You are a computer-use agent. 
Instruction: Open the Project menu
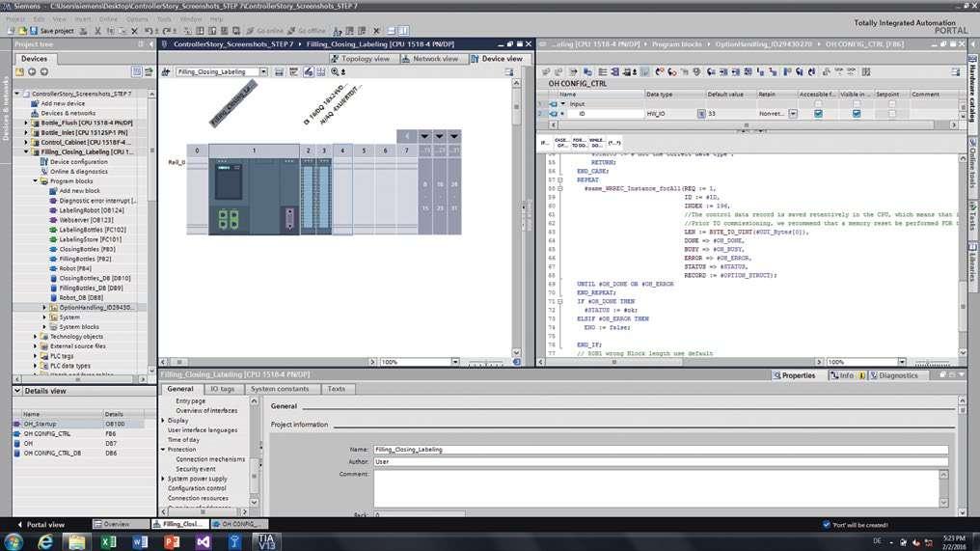pos(15,19)
